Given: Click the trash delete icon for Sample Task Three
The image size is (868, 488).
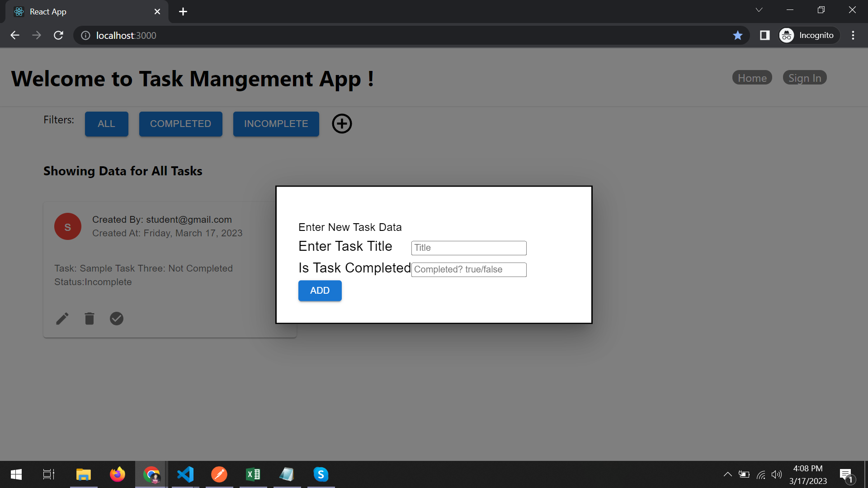Looking at the screenshot, I should 89,319.
